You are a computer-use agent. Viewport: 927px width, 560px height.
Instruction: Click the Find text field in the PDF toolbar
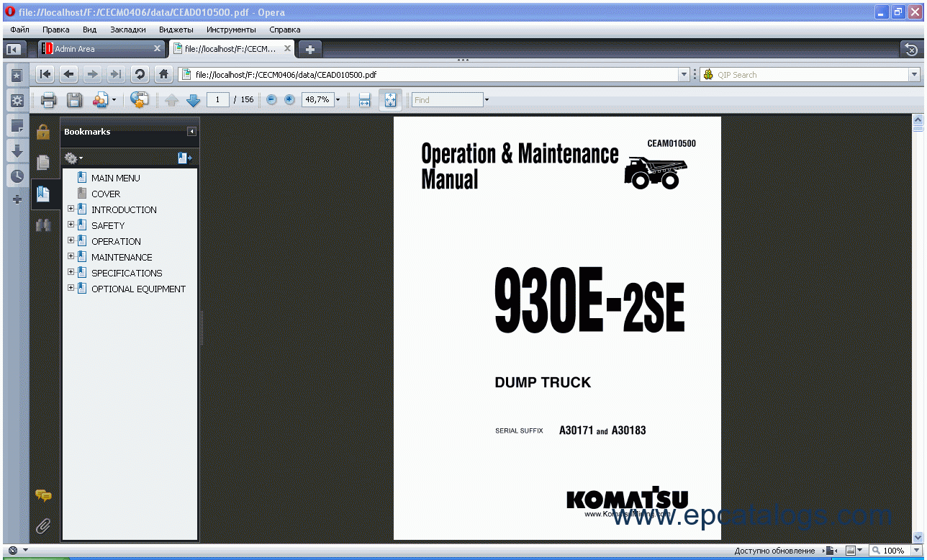(x=447, y=100)
